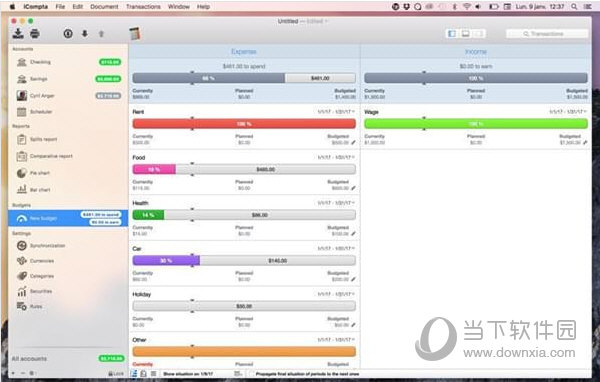The height and width of the screenshot is (382, 600).
Task: Open Currencies settings
Action: (68, 261)
